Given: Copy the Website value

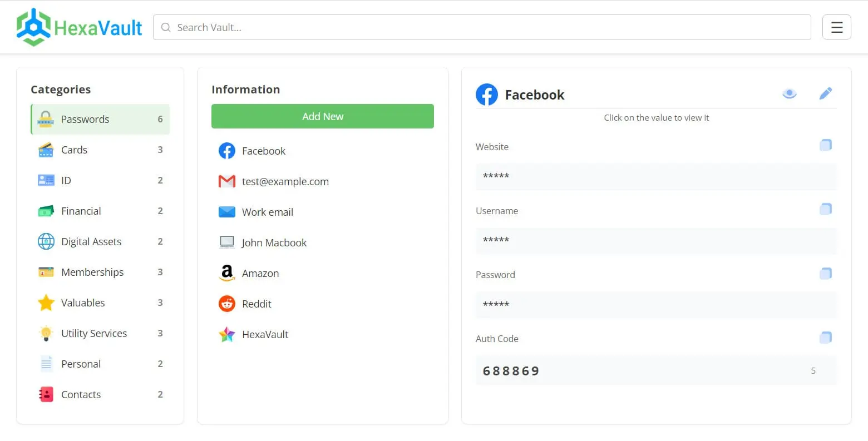Looking at the screenshot, I should [x=826, y=146].
